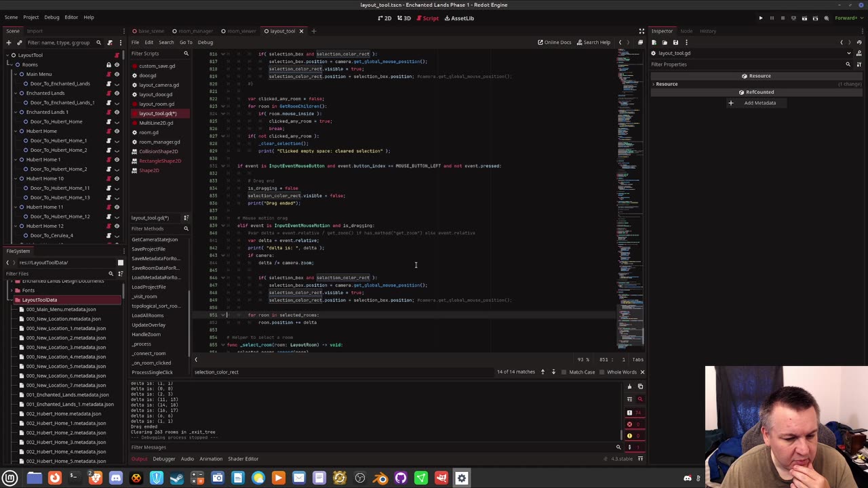Expand the Resource property section

click(654, 84)
